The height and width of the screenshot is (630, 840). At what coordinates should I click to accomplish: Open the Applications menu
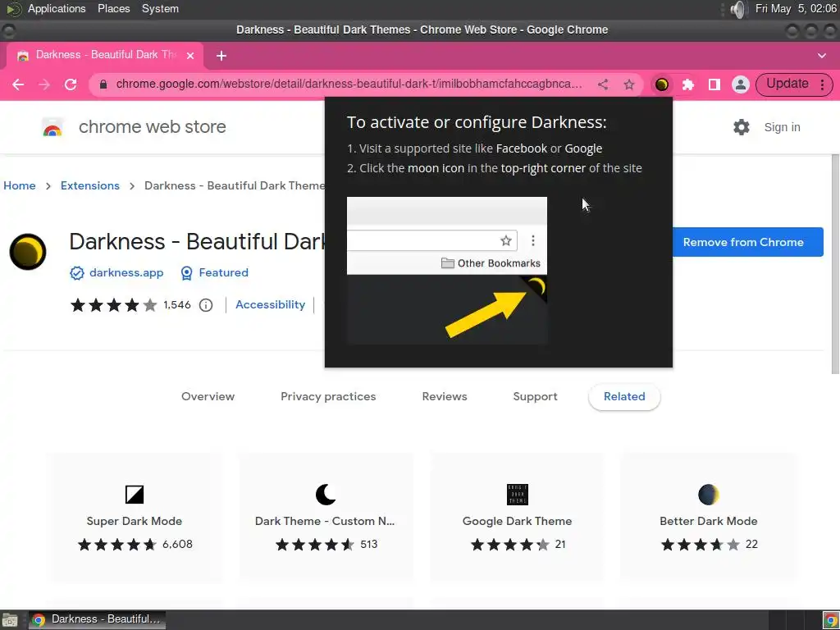(x=57, y=9)
